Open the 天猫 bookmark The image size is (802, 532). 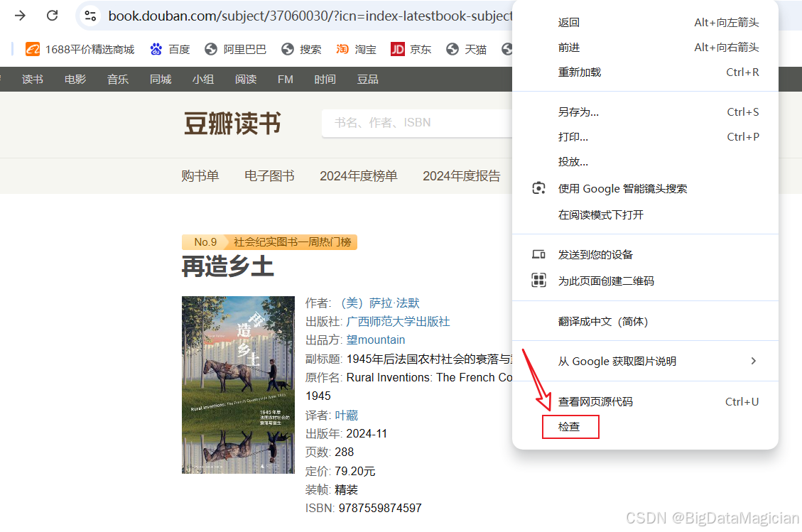466,49
